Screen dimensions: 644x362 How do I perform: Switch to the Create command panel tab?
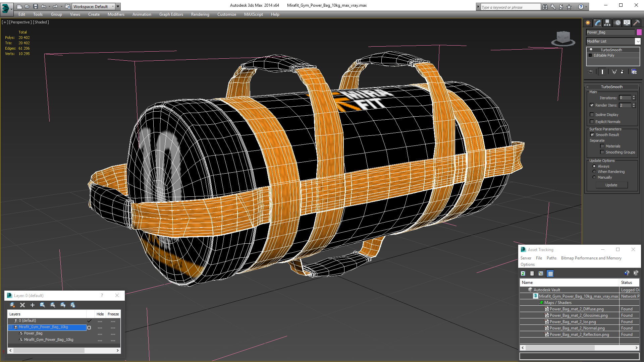pos(588,23)
